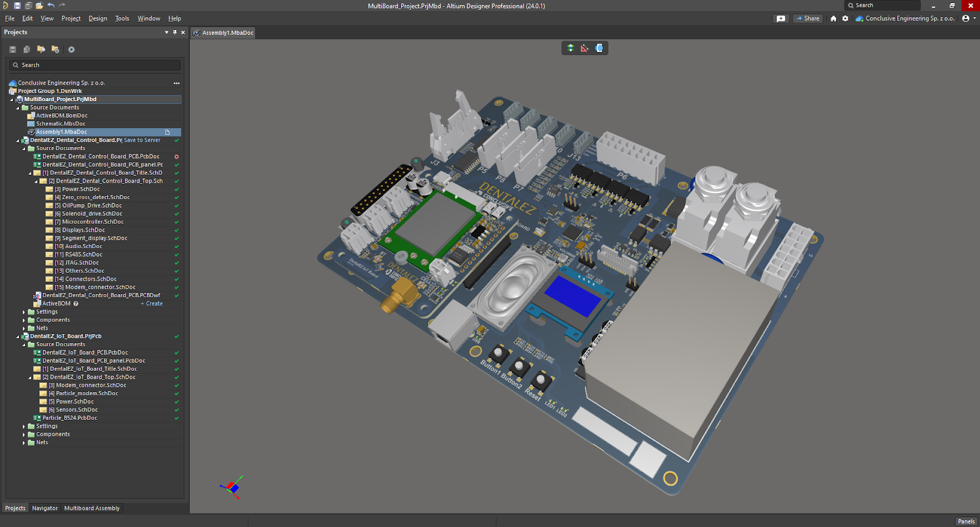Screen dimensions: 980x527
Task: Collapse the DentalEZ_IoT_Board.PrjPcb node
Action: [x=18, y=336]
